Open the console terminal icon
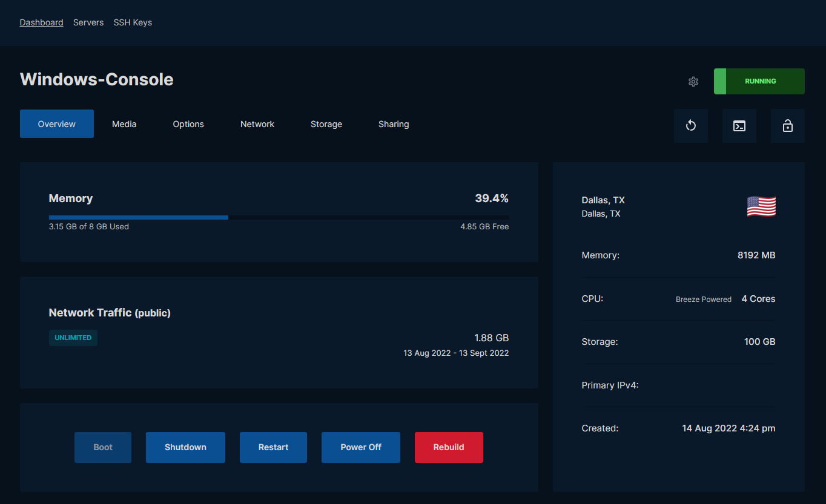Screen dimensions: 826x504 pyautogui.click(x=739, y=126)
